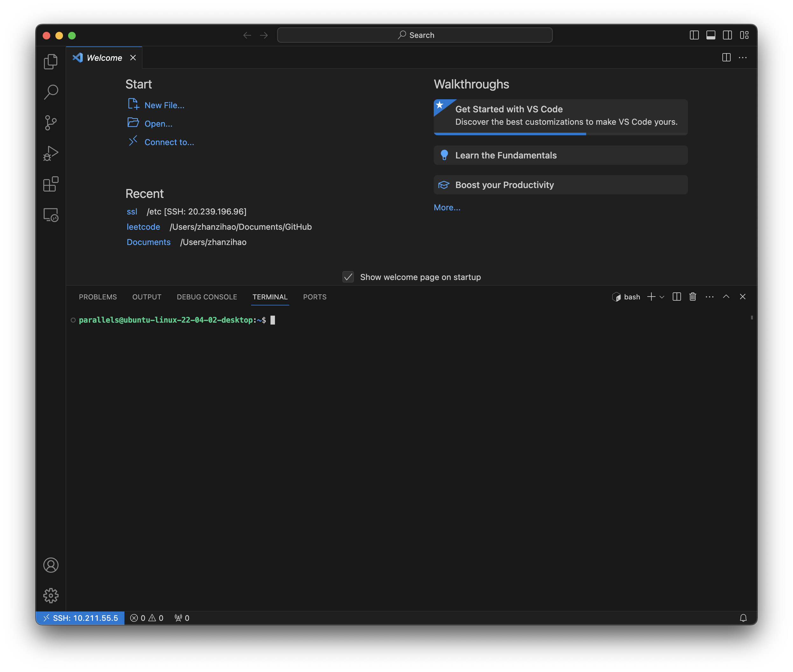
Task: Open the new terminal launch profile dropdown
Action: pos(662,297)
